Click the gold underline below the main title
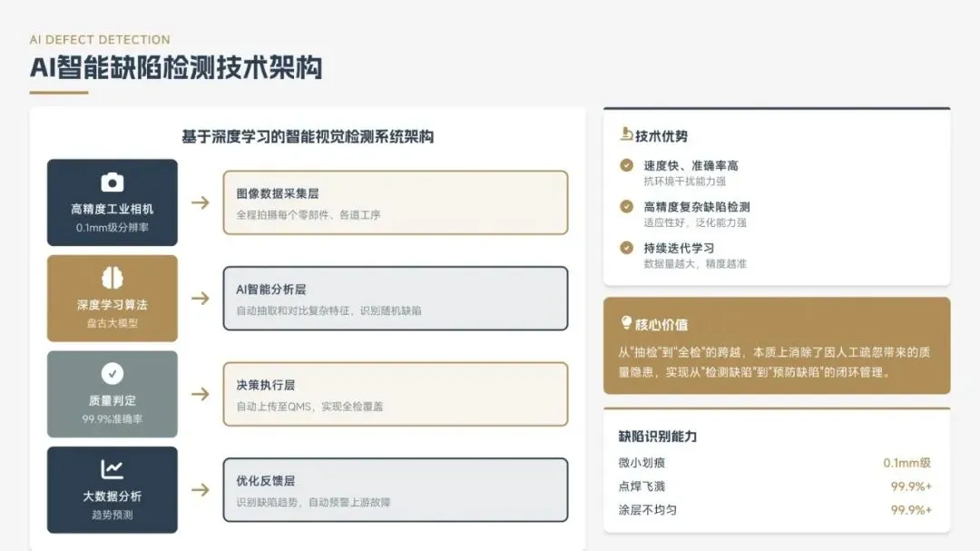 pyautogui.click(x=59, y=93)
